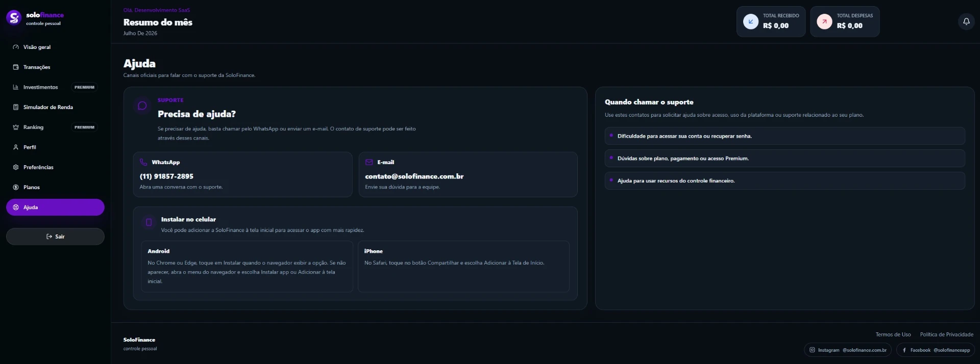Click the iPhone install instructions card
The height and width of the screenshot is (364, 980).
pyautogui.click(x=463, y=267)
